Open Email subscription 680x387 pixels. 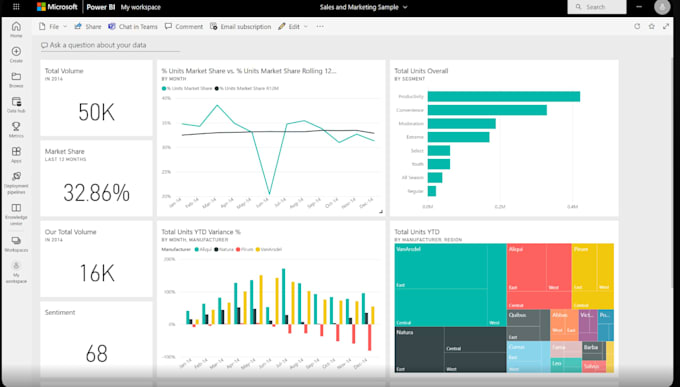[x=240, y=26]
